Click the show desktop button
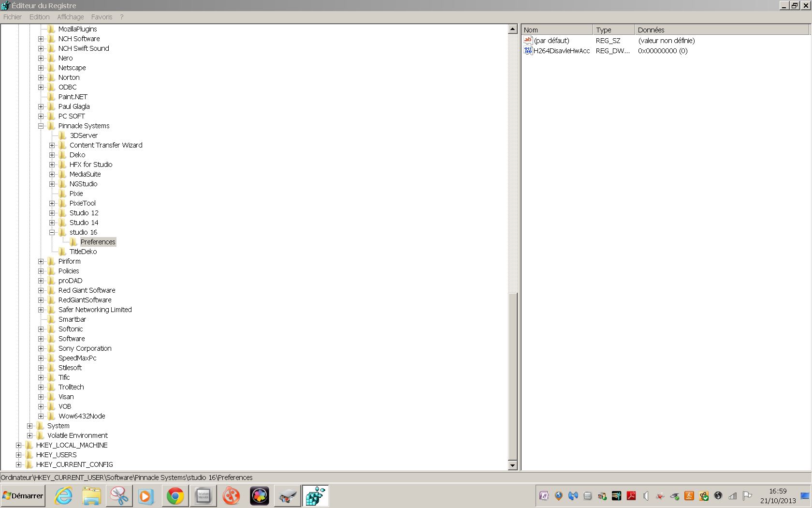 [805, 496]
